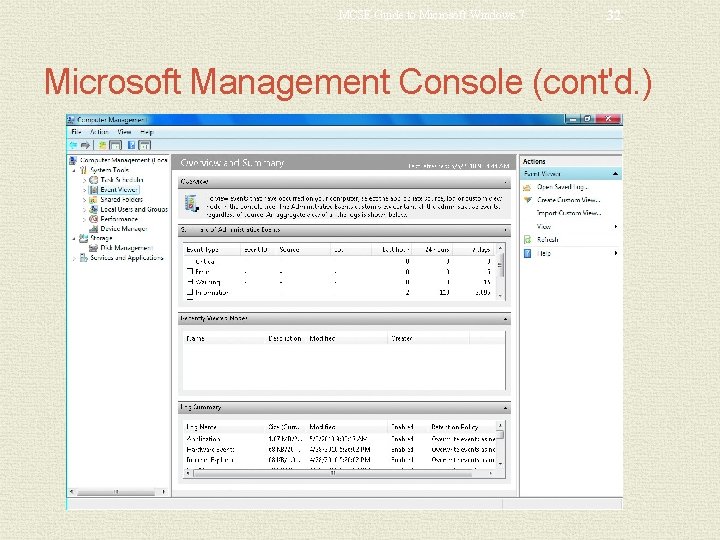This screenshot has width=720, height=540.
Task: Expand the Error event type row
Action: click(190, 271)
